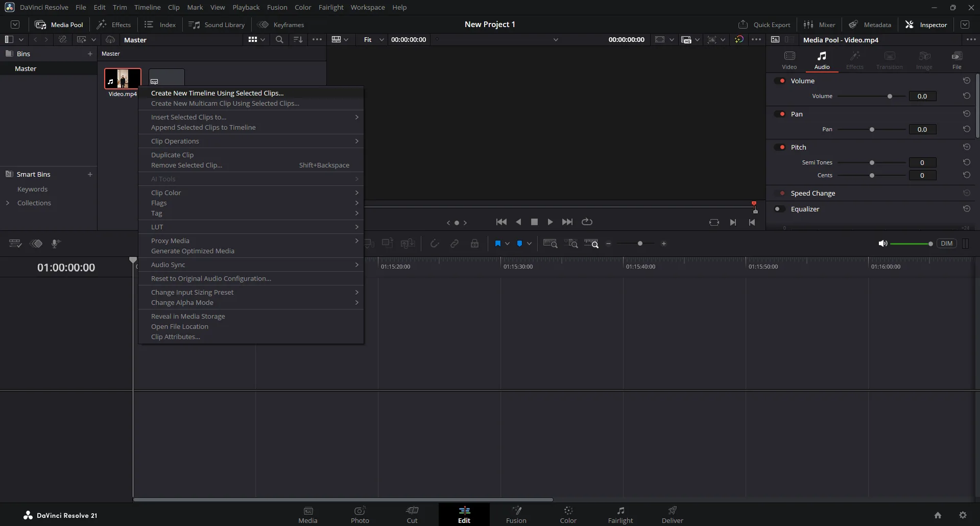Switch to the Deliver page
Screen dimensions: 980x526
[672, 515]
